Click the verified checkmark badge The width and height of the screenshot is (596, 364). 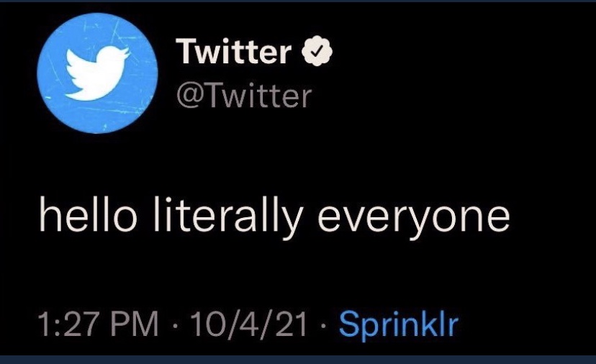click(317, 51)
